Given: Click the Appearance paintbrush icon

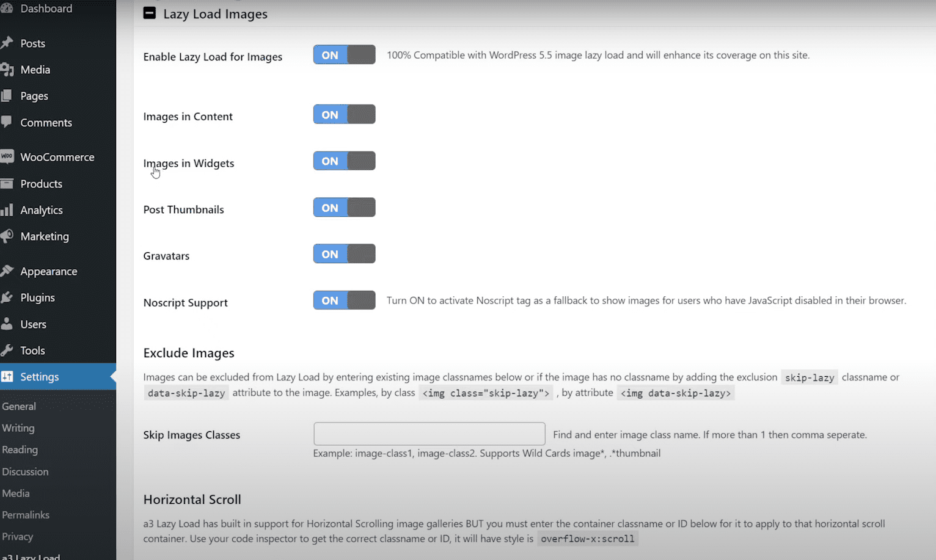Looking at the screenshot, I should [x=7, y=271].
